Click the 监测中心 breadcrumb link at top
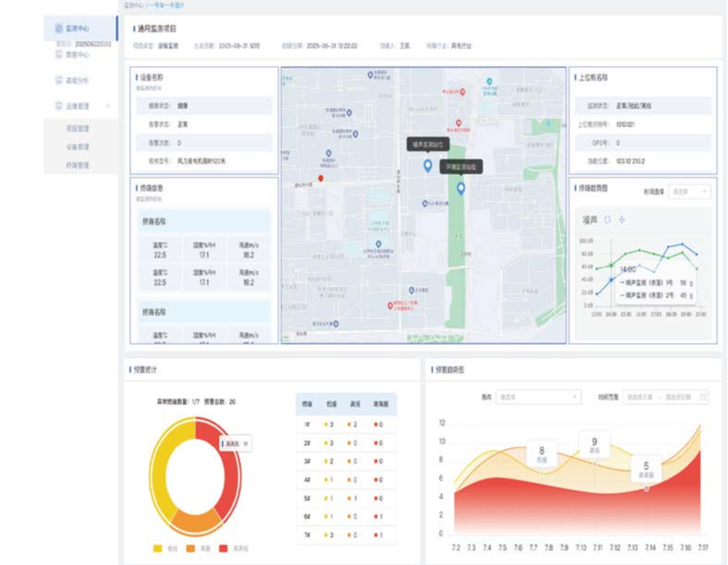Screen dimensions: 728x565 135,6
